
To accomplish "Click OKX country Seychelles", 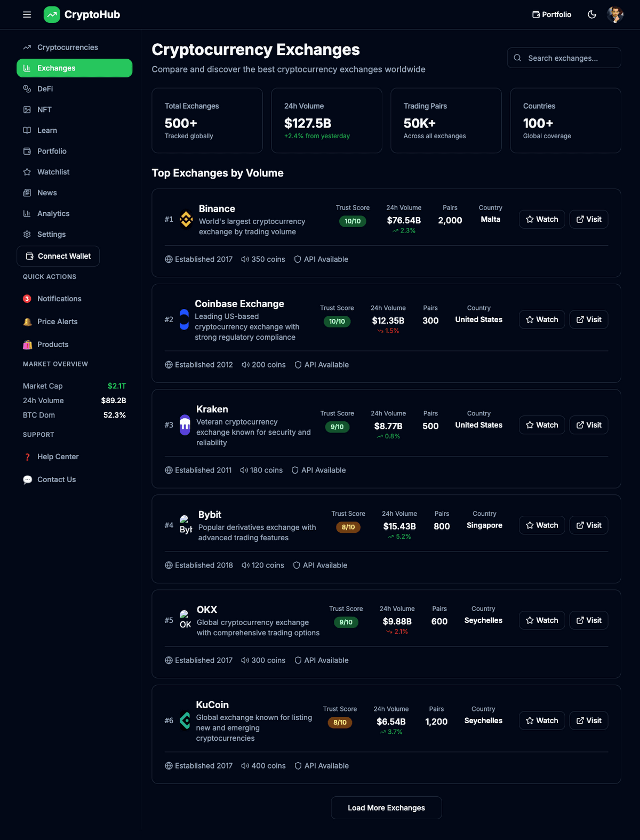I will tap(483, 620).
